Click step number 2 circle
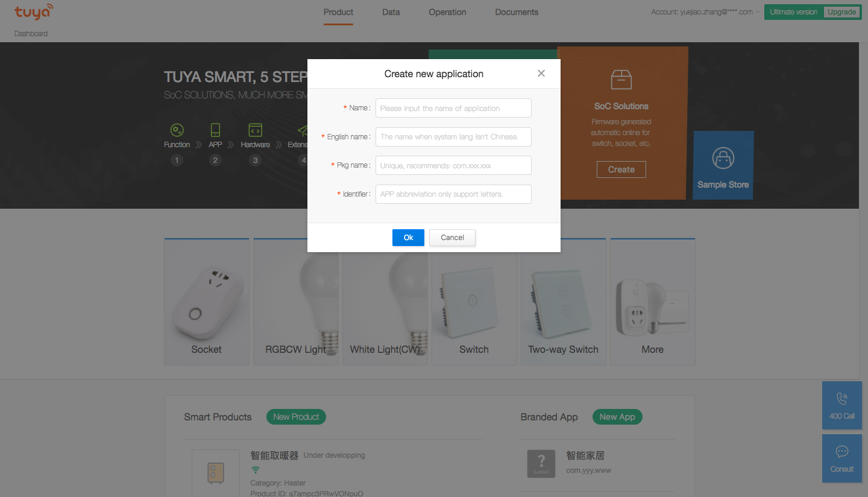Image resolution: width=868 pixels, height=497 pixels. pos(215,160)
